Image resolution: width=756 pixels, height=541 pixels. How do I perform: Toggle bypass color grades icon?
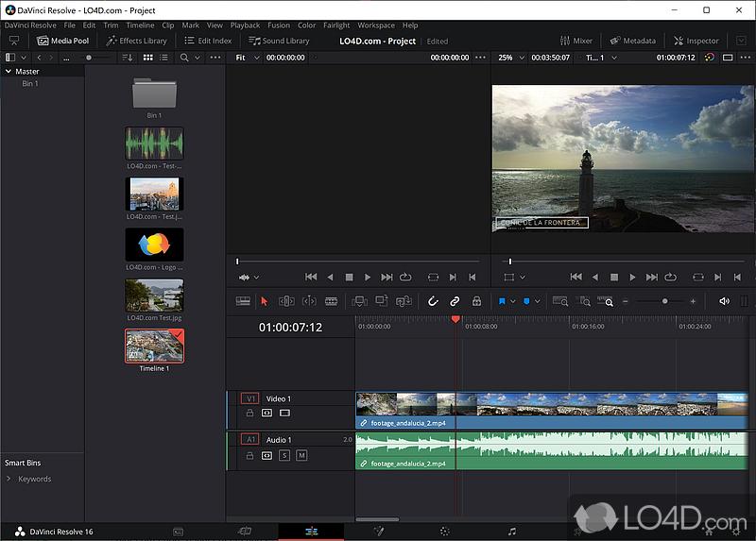pyautogui.click(x=710, y=58)
